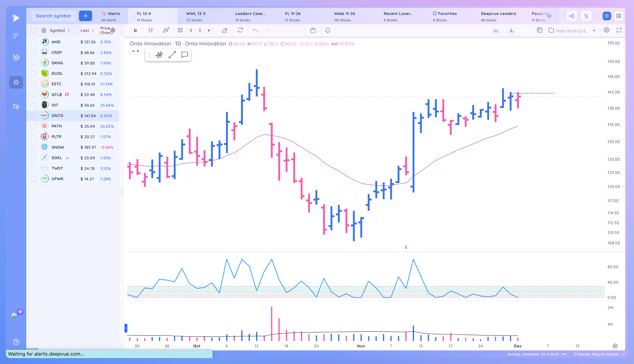Share to X (Twitter) icon
Image resolution: width=634 pixels, height=364 pixels.
pos(586,16)
